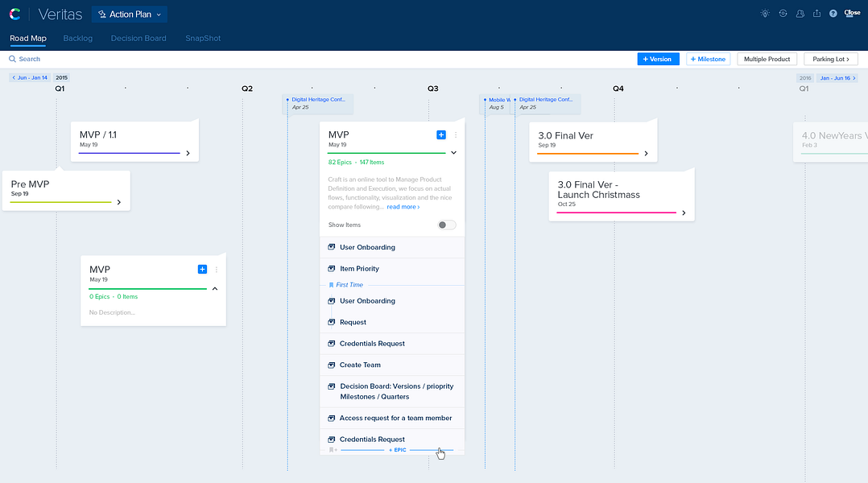Click blue plus on MVP card with 0 Epics
This screenshot has height=483, width=868.
(202, 270)
